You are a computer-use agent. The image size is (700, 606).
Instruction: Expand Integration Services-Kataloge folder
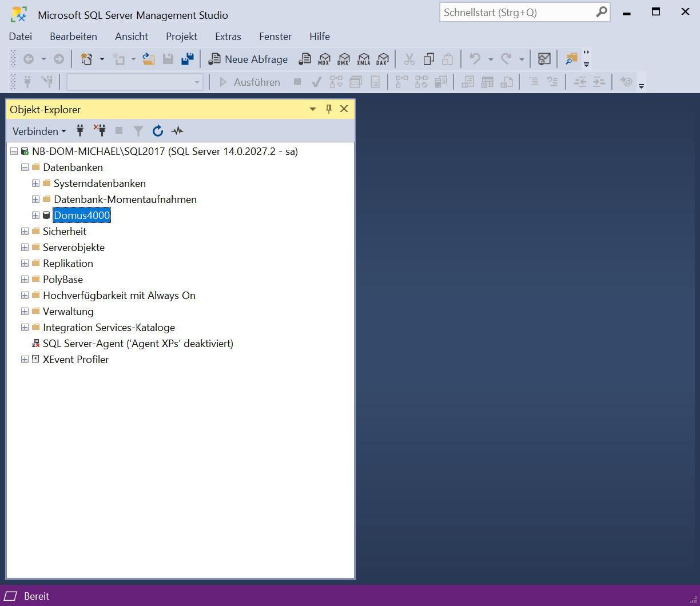[25, 328]
